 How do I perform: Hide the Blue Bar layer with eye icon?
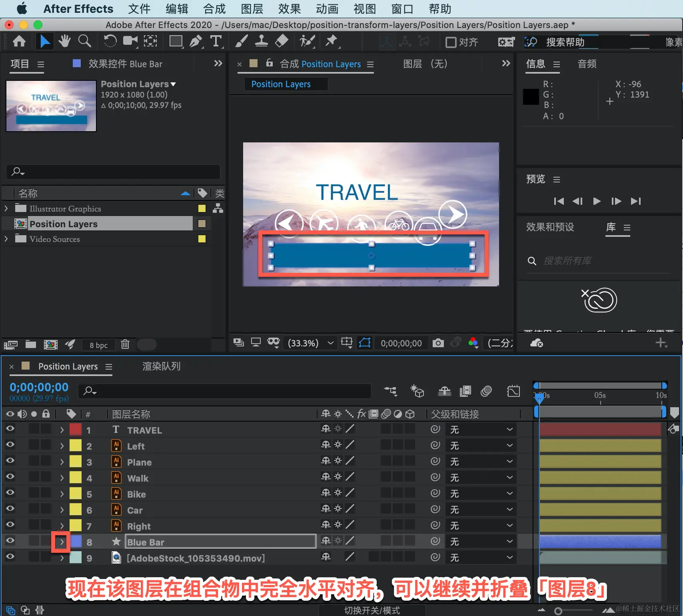click(x=10, y=541)
